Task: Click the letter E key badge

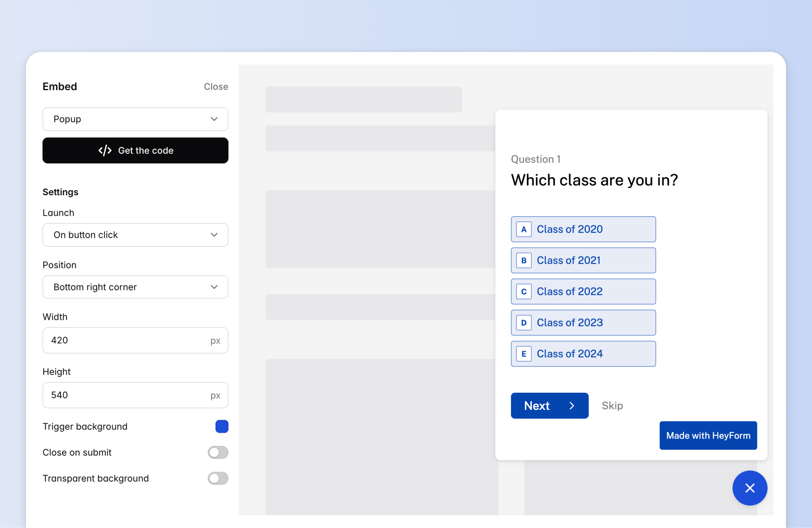Action: pyautogui.click(x=524, y=354)
